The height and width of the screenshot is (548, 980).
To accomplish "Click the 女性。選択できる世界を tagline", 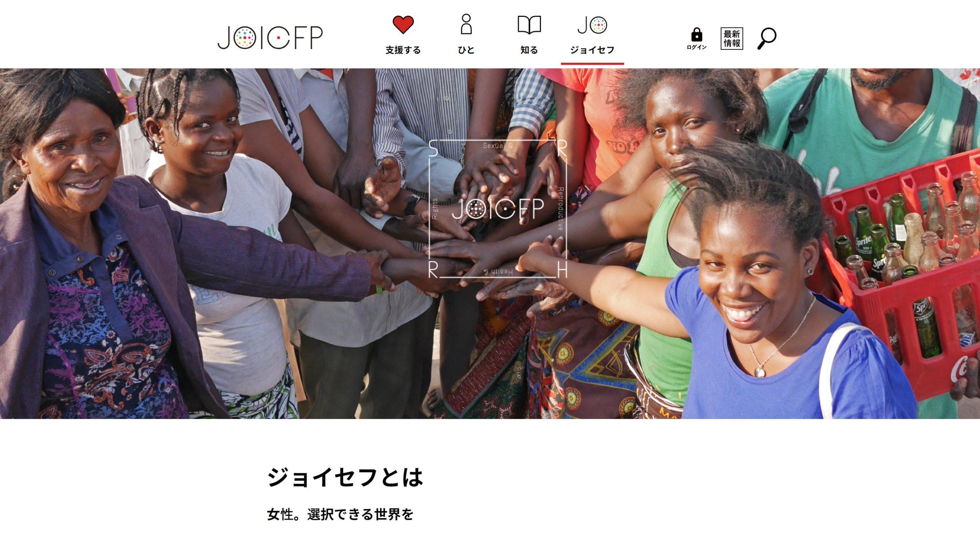I will point(340,514).
